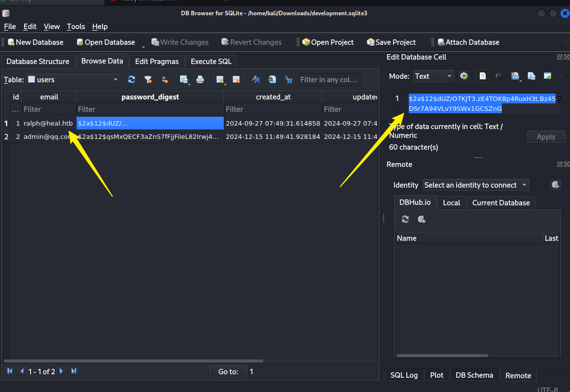The image size is (570, 392).
Task: Click the remote database push icon
Action: [x=421, y=219]
